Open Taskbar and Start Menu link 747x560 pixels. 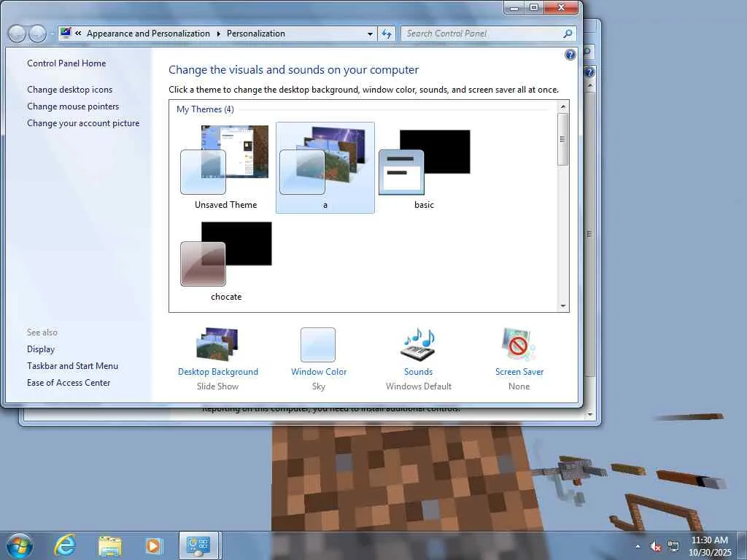tap(72, 366)
